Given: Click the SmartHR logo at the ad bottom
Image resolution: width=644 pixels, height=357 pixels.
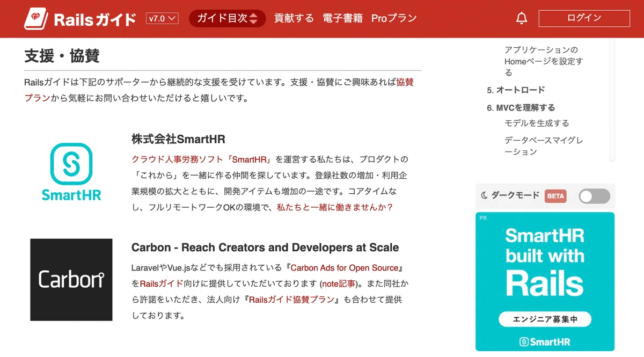Looking at the screenshot, I should (x=545, y=341).
